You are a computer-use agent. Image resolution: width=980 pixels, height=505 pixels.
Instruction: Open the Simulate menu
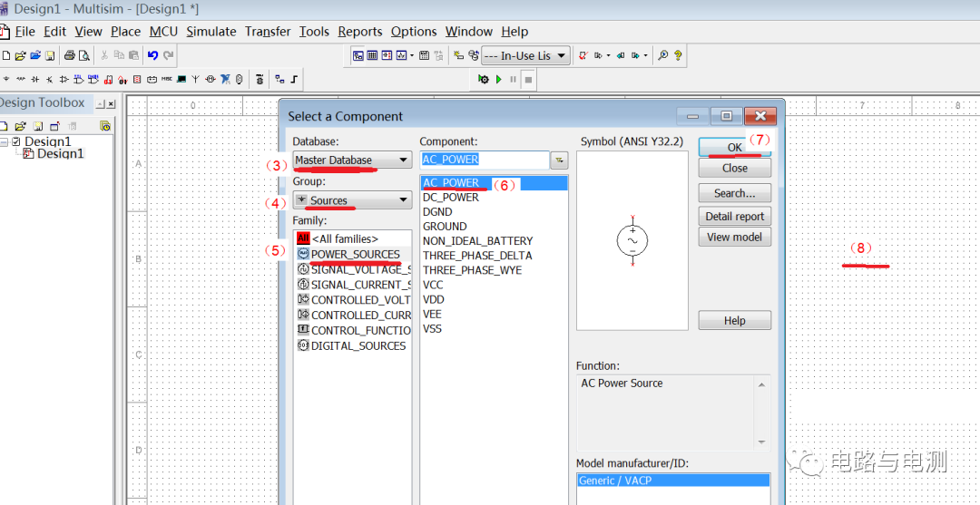(211, 31)
